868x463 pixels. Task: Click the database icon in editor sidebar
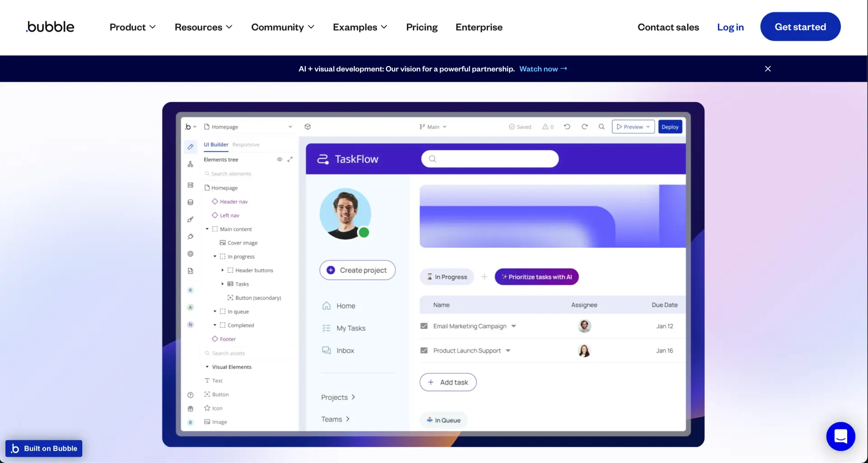point(190,202)
